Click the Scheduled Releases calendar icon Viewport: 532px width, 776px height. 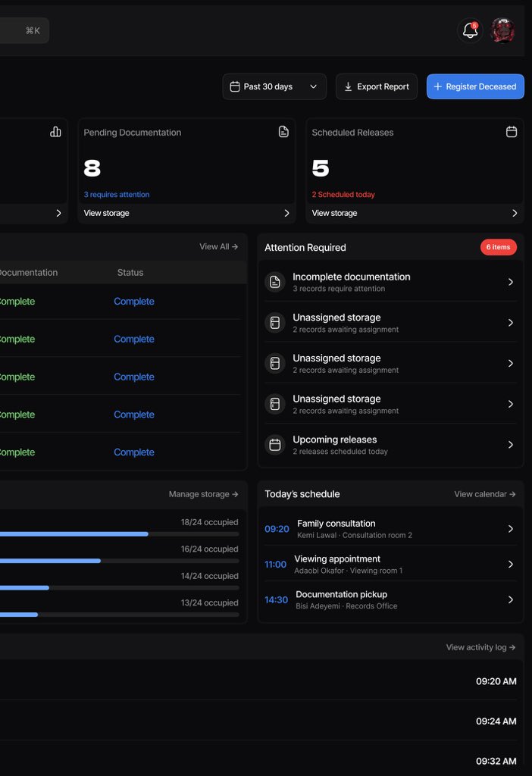pos(512,132)
